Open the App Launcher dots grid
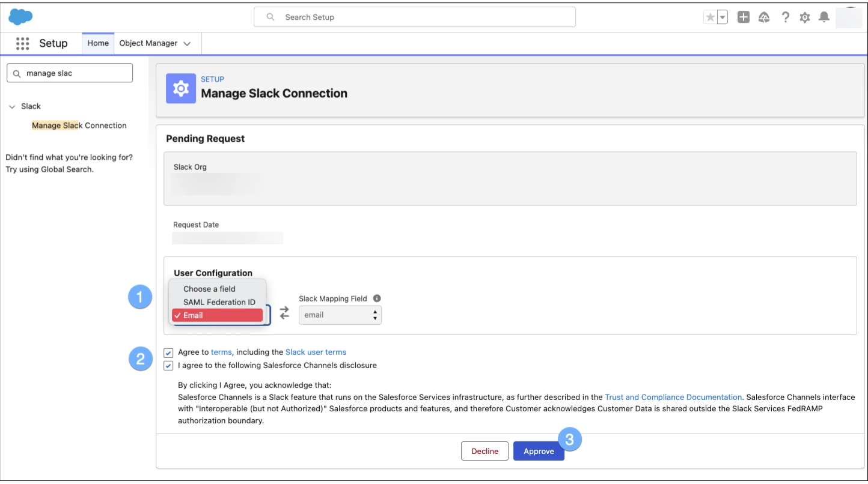The image size is (868, 484). click(23, 43)
